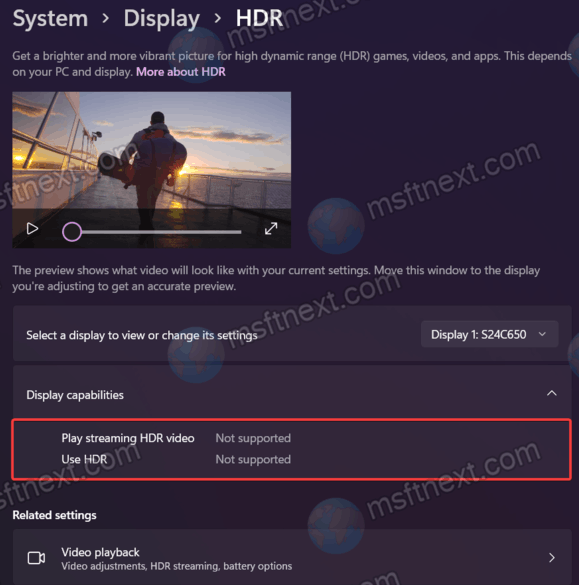Open Video playback related settings

pyautogui.click(x=292, y=557)
